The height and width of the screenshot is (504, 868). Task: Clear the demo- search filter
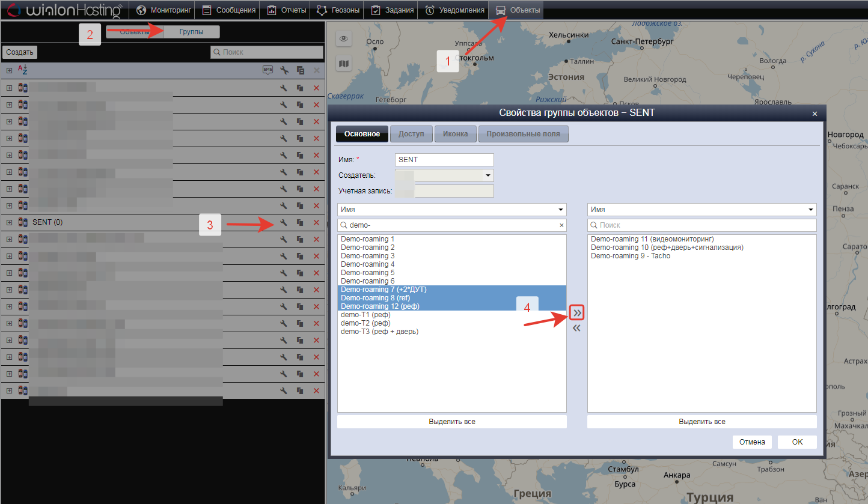tap(561, 225)
